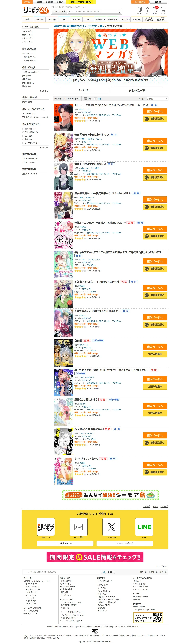
Task: Open the X(Twitter) icon tile
Action: tap(111, 527)
